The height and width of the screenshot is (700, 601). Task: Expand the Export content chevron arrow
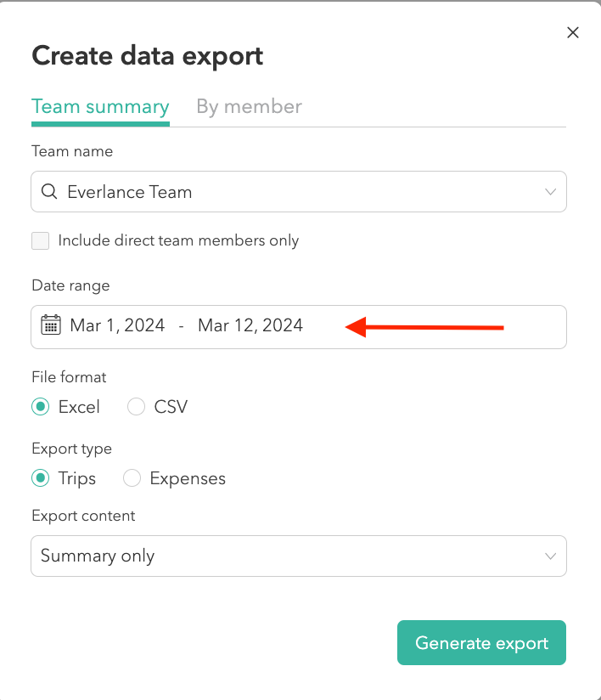tap(550, 556)
